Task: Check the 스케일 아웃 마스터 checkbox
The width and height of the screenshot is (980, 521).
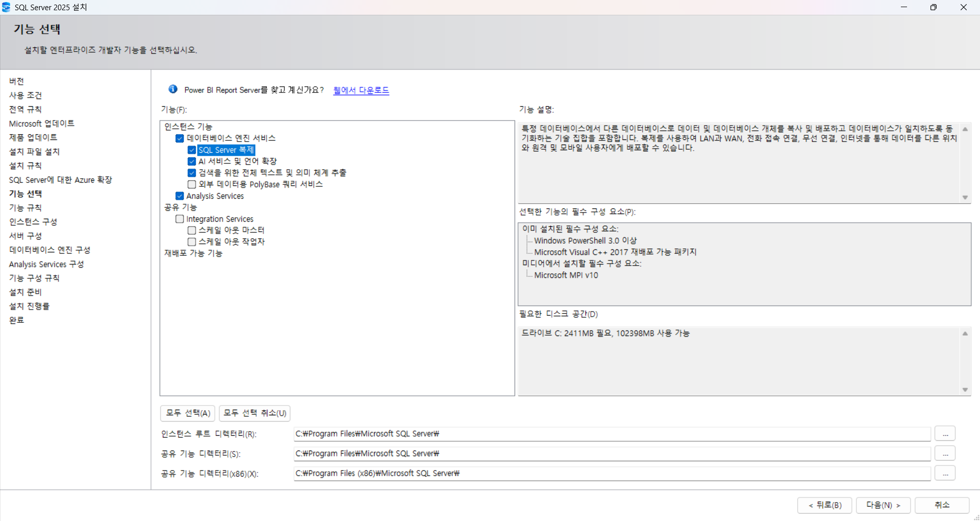Action: 192,230
